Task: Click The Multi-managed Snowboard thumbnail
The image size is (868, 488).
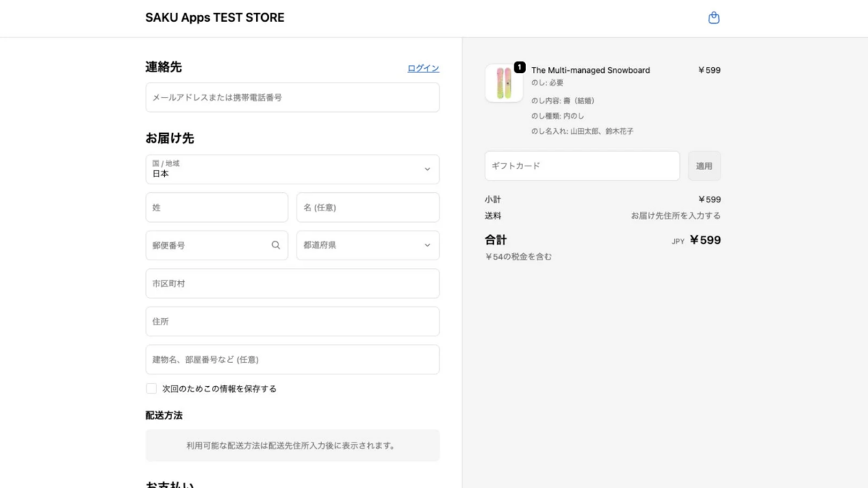Action: tap(503, 82)
